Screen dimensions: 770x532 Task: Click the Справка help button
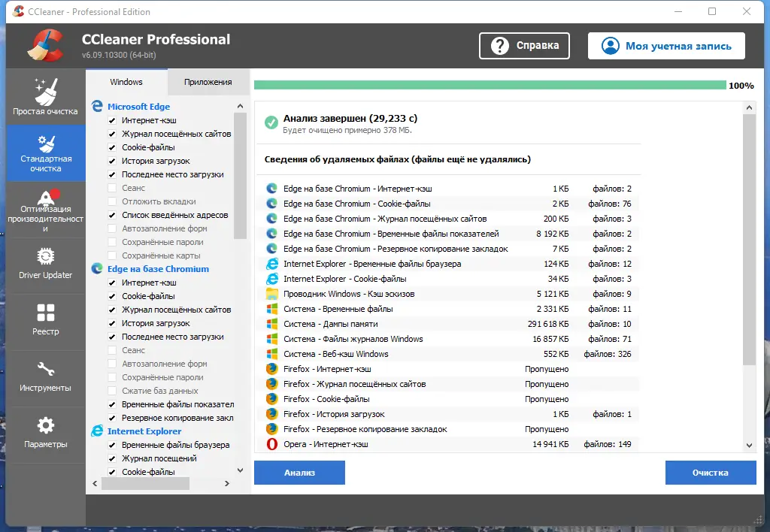coord(524,46)
